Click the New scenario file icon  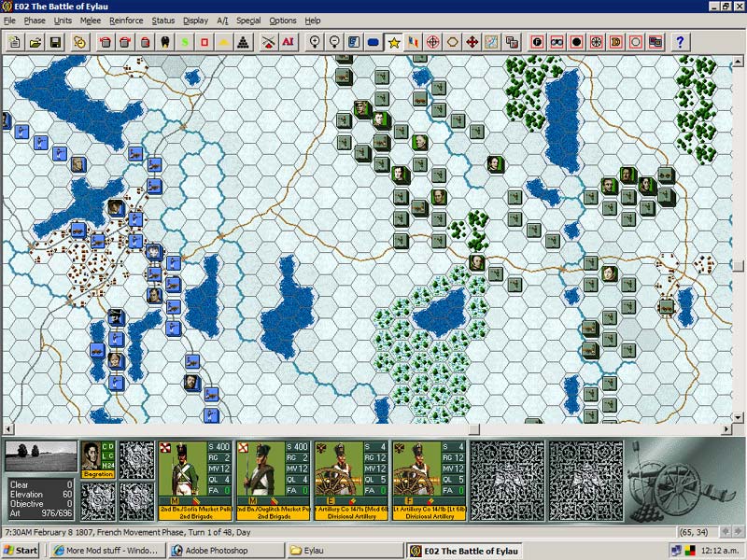[15, 42]
